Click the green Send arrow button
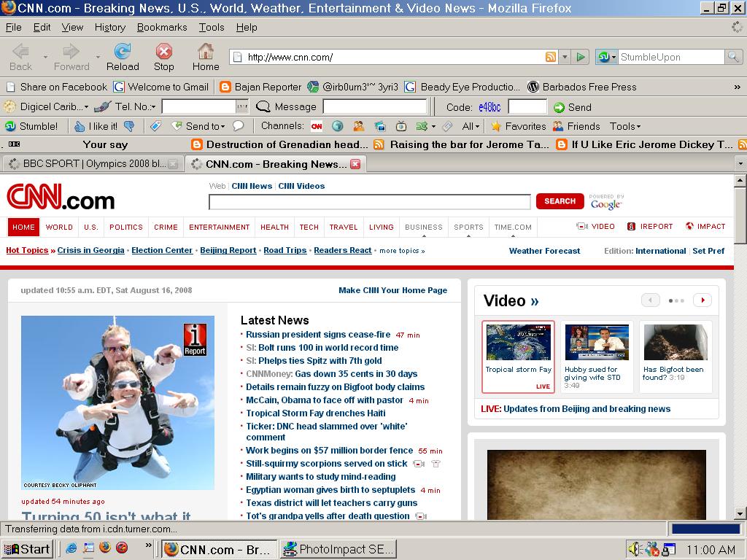This screenshot has width=747, height=560. point(559,108)
